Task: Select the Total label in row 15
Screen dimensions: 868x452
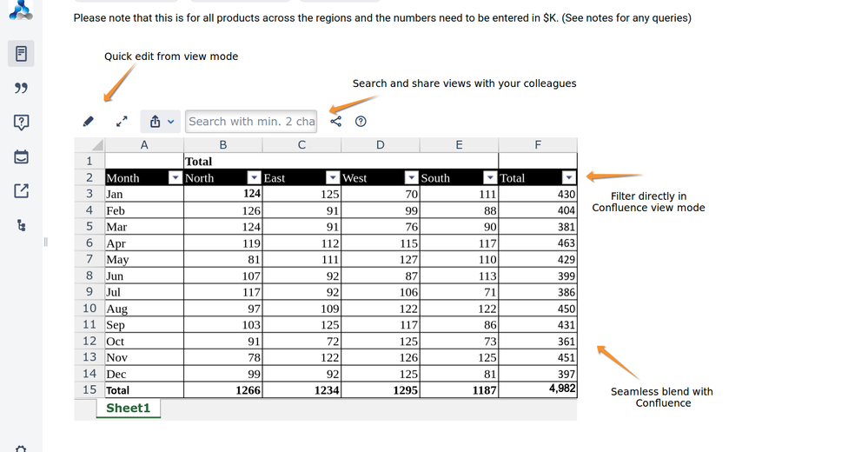Action: pyautogui.click(x=144, y=390)
